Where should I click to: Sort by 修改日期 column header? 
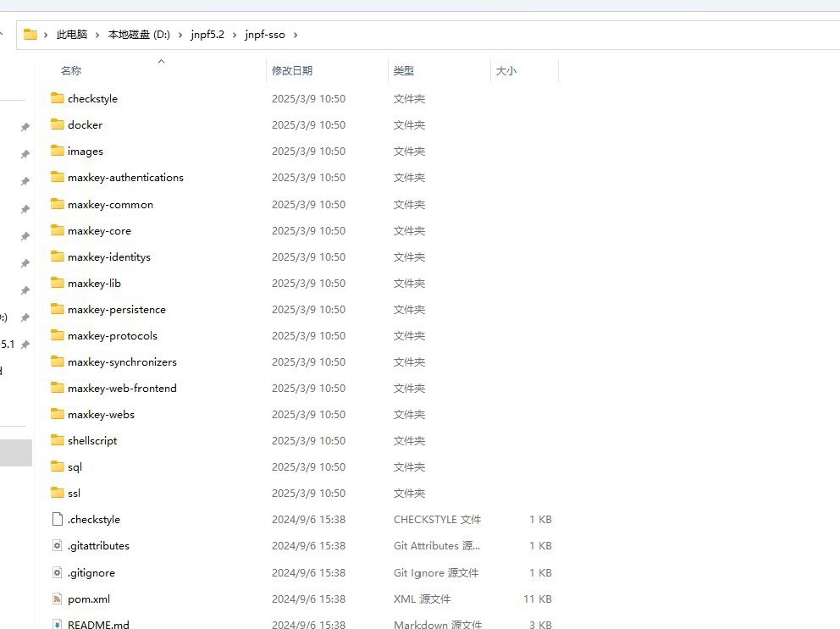tap(292, 71)
